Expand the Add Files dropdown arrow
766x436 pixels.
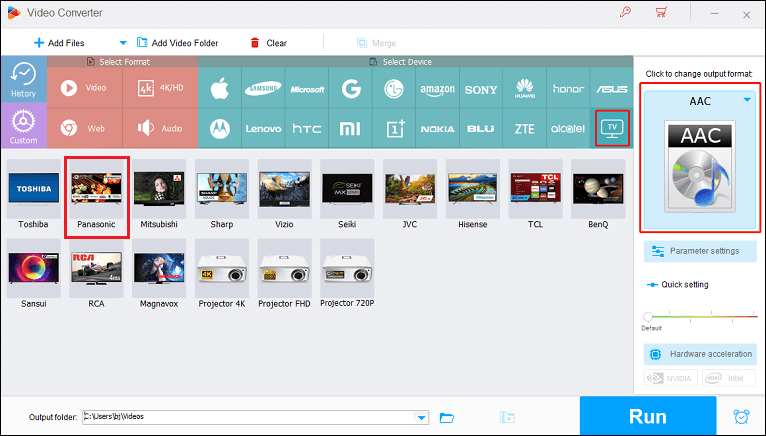coord(123,43)
